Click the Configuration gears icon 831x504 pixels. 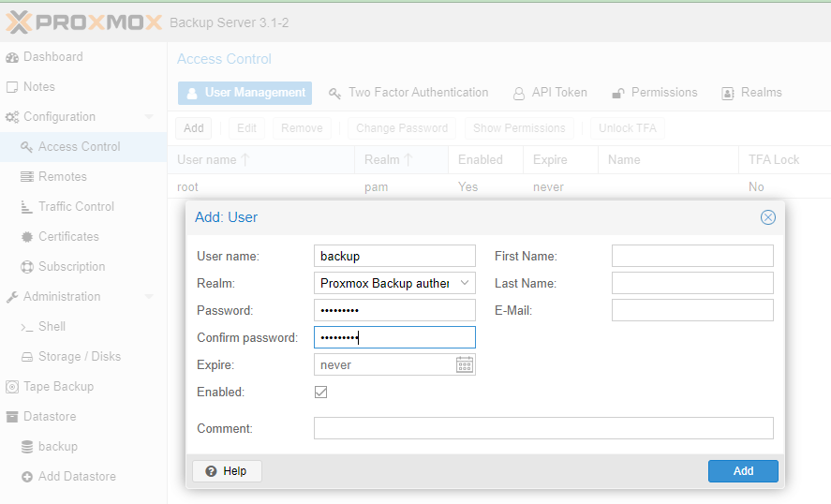coord(12,117)
